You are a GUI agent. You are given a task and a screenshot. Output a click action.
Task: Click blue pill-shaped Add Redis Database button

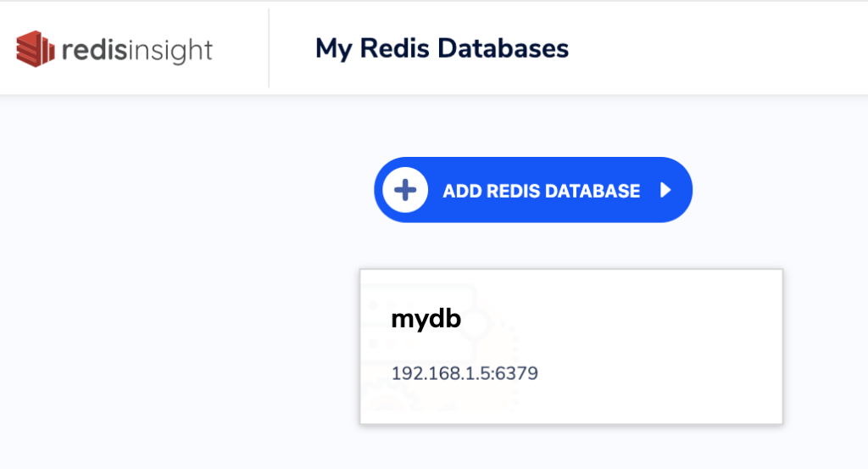pos(533,190)
